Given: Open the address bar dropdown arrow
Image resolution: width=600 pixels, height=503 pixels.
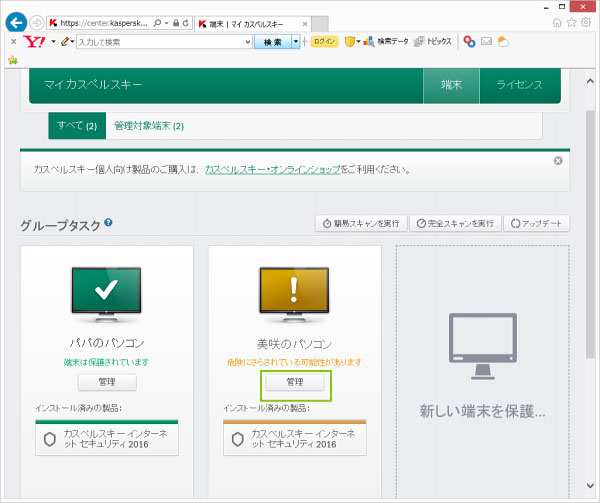Looking at the screenshot, I should [166, 23].
